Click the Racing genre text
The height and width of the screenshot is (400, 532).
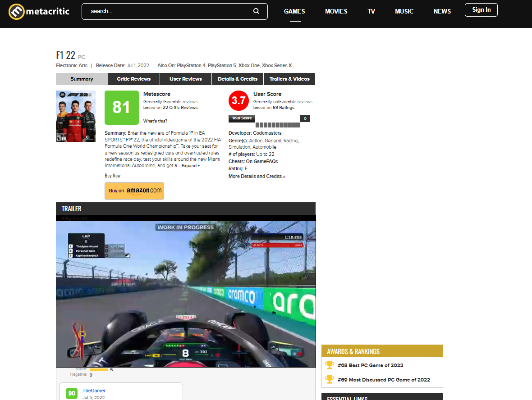[290, 141]
